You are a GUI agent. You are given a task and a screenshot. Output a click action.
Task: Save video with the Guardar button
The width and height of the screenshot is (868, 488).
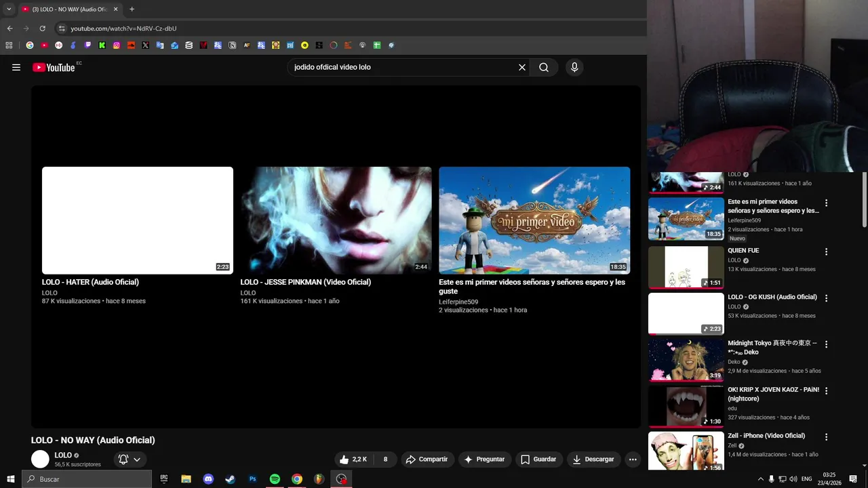[538, 459]
